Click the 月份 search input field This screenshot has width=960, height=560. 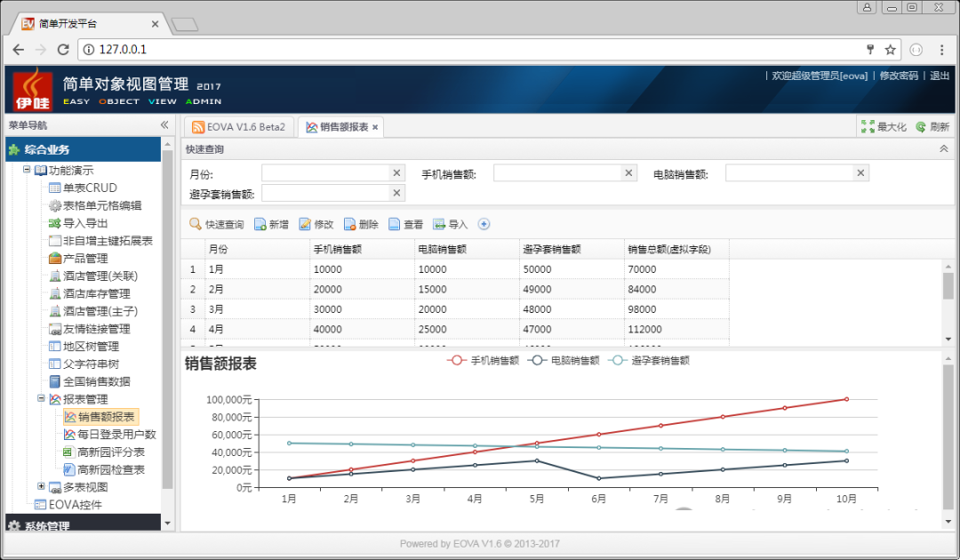click(x=325, y=173)
